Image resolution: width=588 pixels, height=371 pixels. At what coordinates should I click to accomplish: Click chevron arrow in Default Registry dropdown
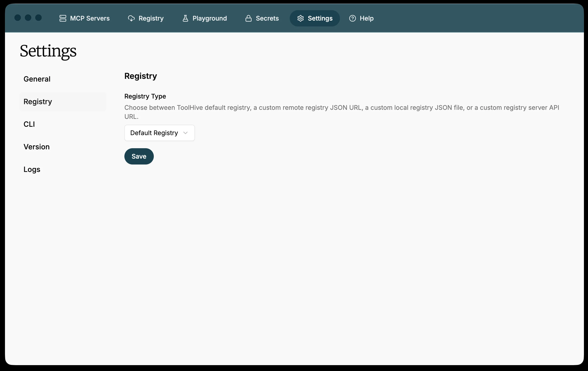click(x=185, y=133)
